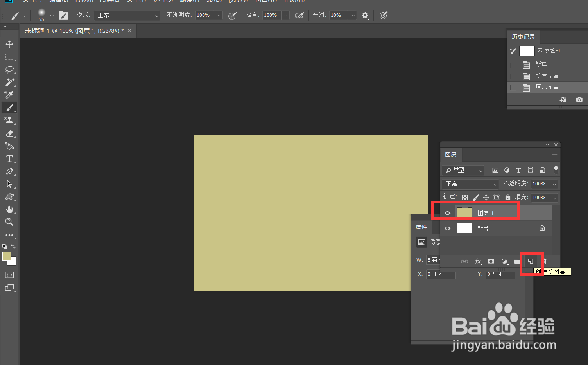Open smoothing options gear
This screenshot has width=588, height=365.
click(365, 15)
